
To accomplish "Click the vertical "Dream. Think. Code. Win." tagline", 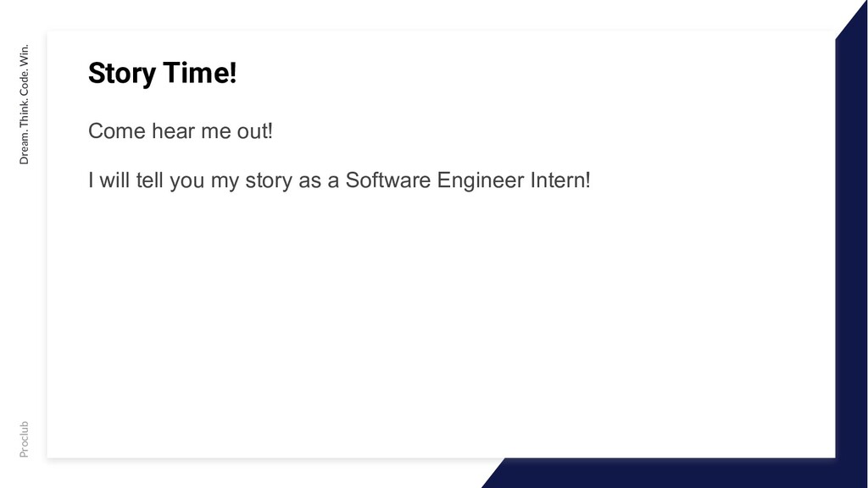I will pyautogui.click(x=24, y=104).
